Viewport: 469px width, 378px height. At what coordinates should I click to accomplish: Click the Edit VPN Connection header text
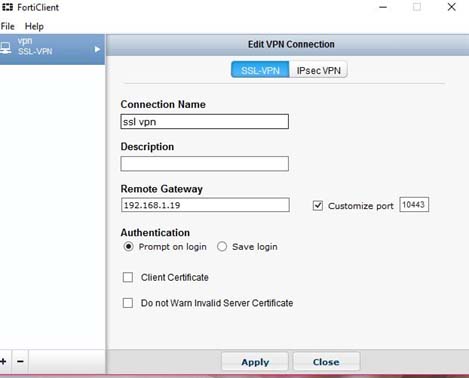pos(291,44)
